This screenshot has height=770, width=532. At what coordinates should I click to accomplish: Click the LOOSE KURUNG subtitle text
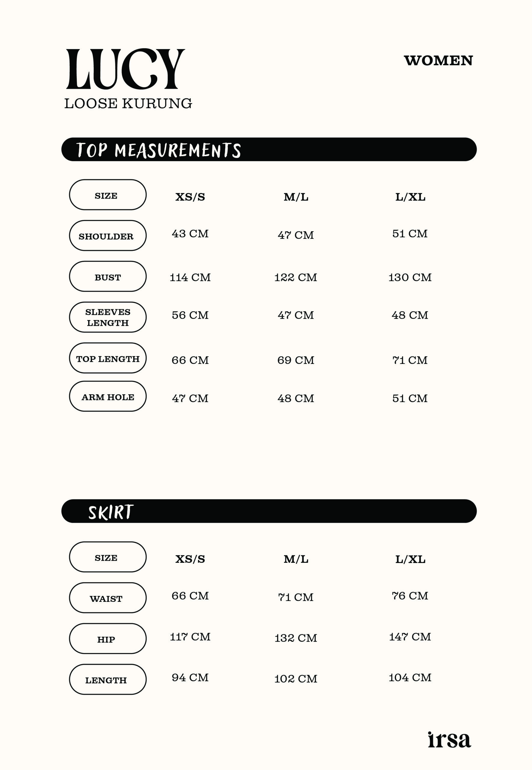[128, 104]
